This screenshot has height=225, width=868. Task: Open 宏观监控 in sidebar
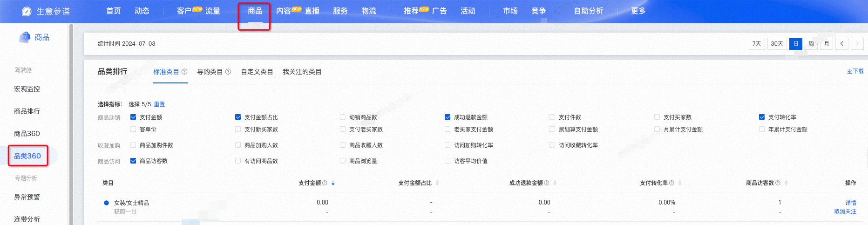[27, 89]
